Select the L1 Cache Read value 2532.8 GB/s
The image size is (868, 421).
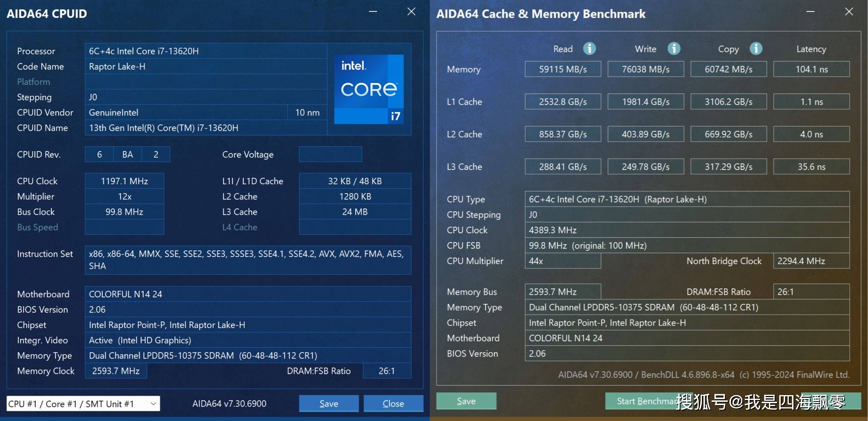(563, 101)
